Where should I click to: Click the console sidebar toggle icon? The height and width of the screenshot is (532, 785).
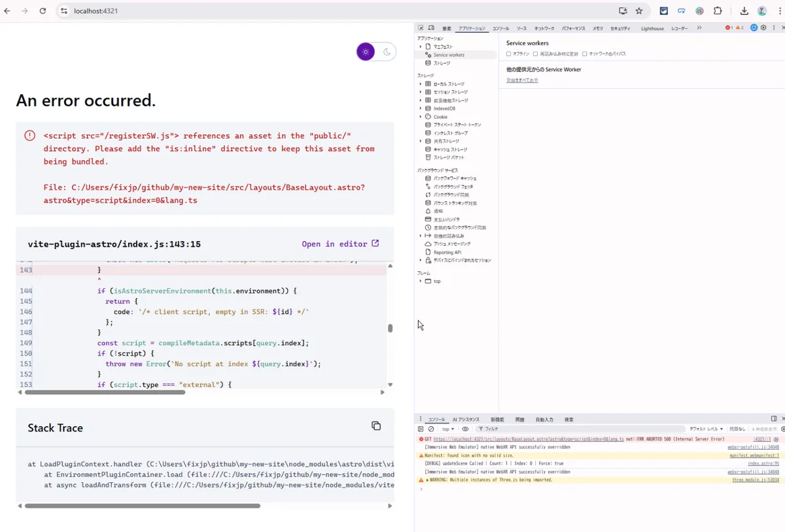click(421, 429)
